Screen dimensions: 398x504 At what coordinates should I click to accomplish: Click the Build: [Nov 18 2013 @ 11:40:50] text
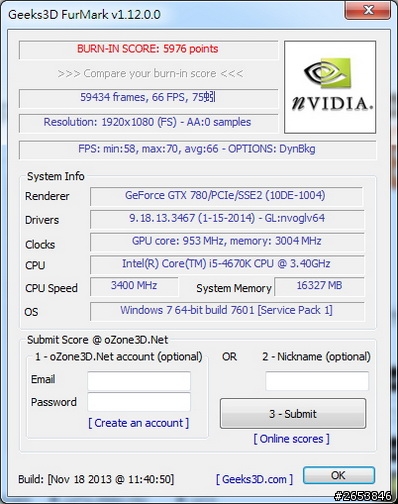[x=96, y=479]
